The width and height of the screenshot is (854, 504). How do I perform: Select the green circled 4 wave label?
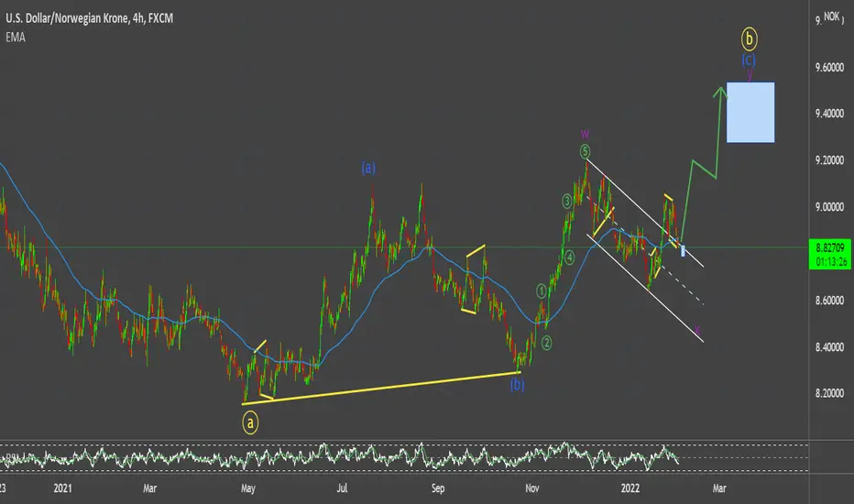[570, 257]
